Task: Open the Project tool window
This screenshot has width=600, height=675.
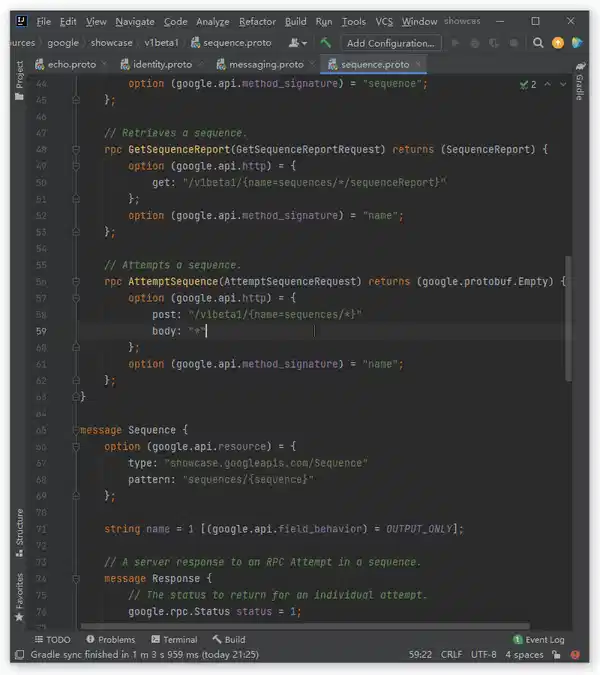Action: [x=19, y=76]
